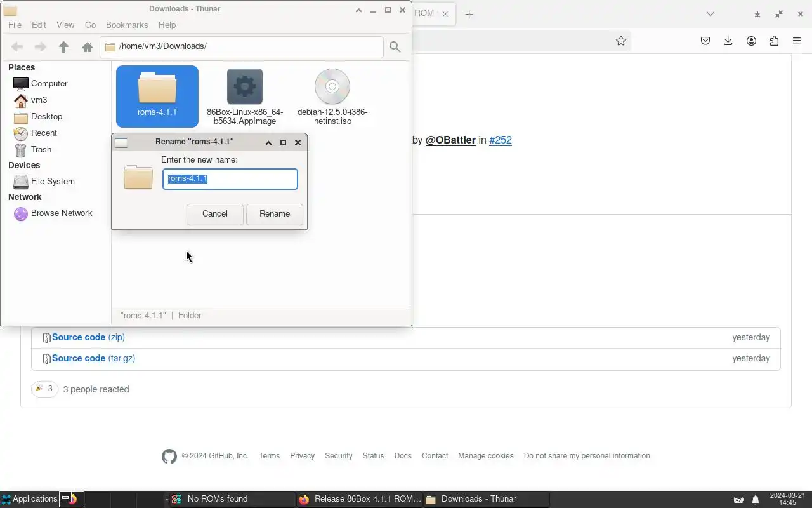
Task: Open home folder via the house icon
Action: tap(88, 47)
